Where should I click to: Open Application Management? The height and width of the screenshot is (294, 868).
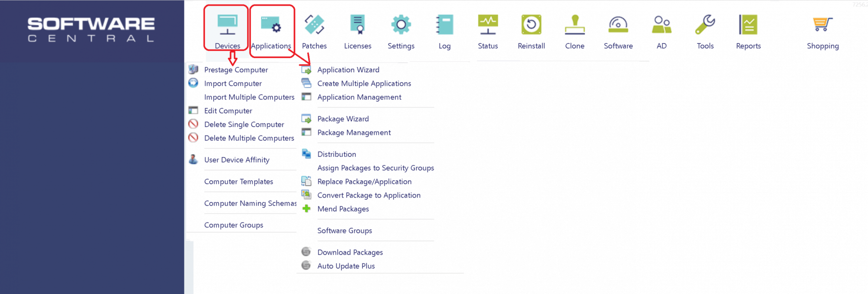359,97
